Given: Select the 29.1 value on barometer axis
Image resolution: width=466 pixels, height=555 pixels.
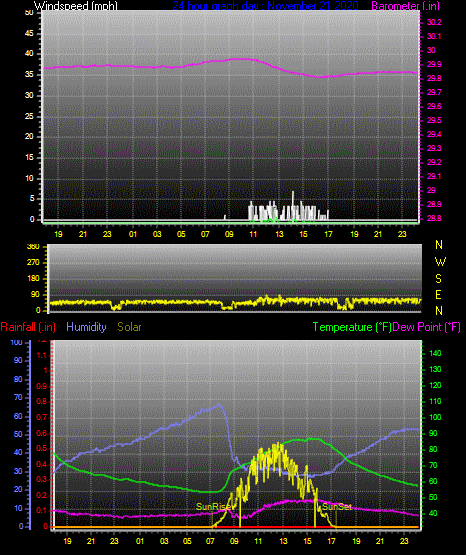Looking at the screenshot, I should tap(434, 176).
